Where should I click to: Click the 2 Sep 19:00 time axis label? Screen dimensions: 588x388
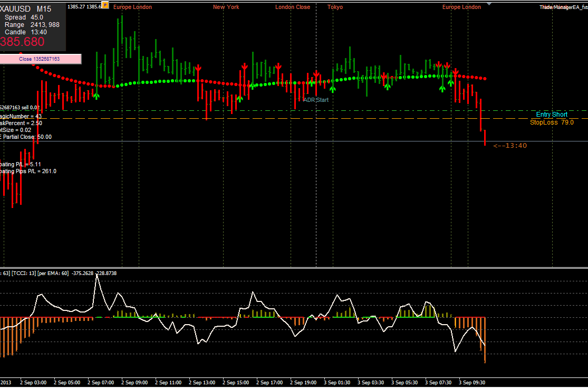click(303, 383)
